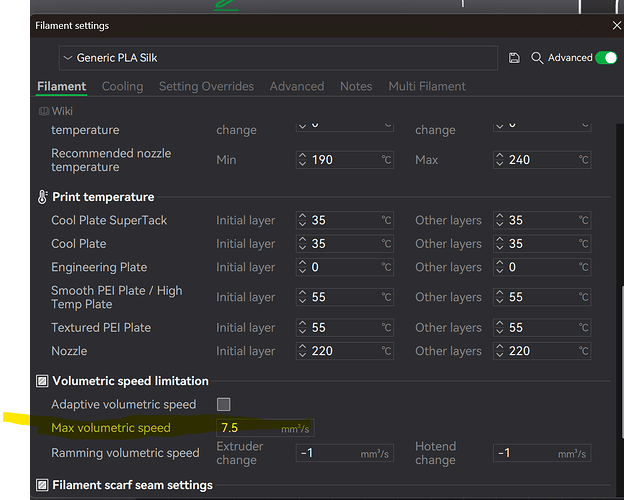Open the Multi Filament tab
The image size is (624, 500).
click(x=427, y=86)
